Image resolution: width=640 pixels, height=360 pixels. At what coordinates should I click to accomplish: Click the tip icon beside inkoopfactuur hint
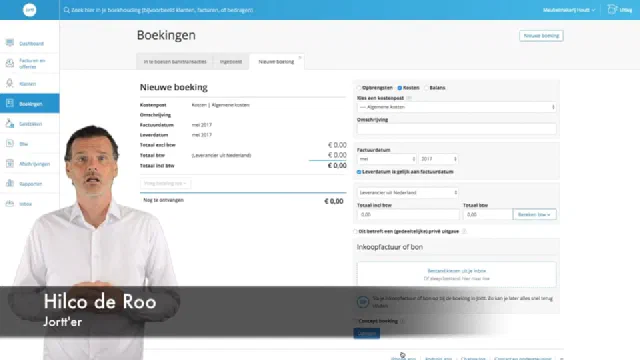363,302
